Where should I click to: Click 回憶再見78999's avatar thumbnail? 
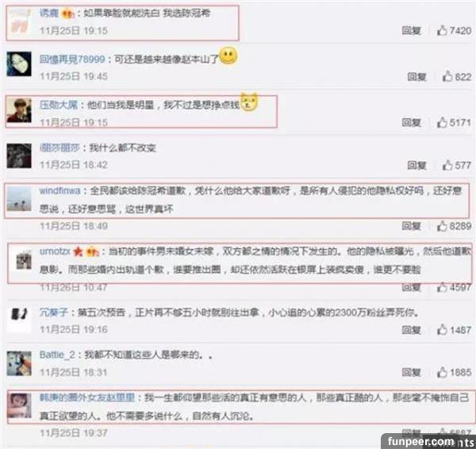pyautogui.click(x=19, y=63)
